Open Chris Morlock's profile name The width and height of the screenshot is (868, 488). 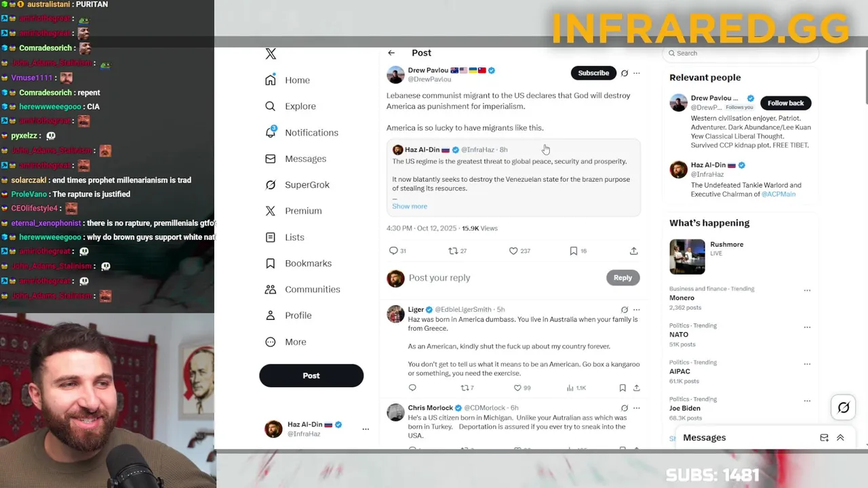tap(431, 408)
